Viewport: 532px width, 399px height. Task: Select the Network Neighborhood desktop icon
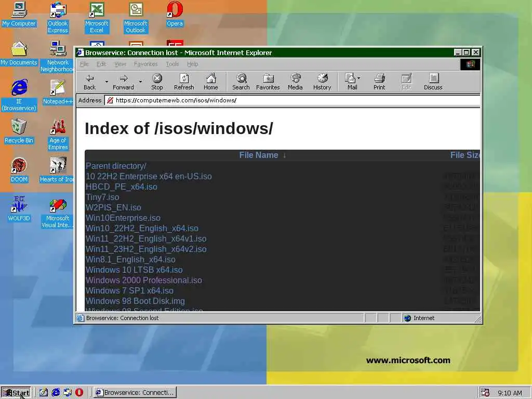coord(58,57)
